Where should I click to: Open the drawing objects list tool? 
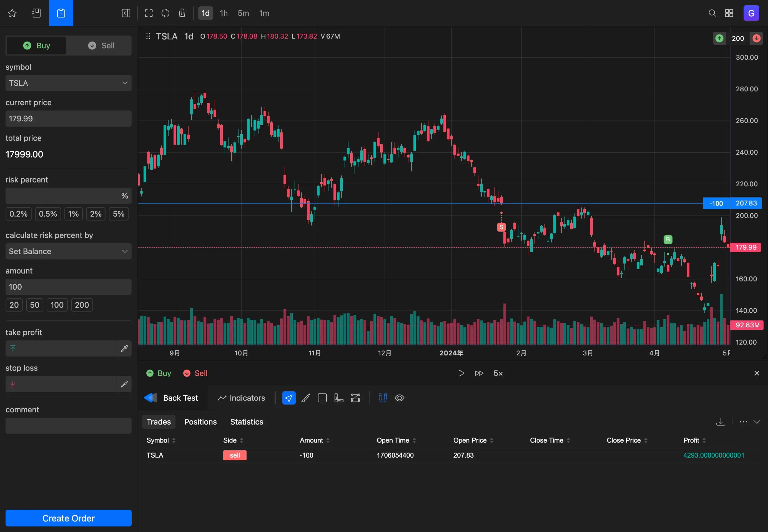[x=356, y=398]
